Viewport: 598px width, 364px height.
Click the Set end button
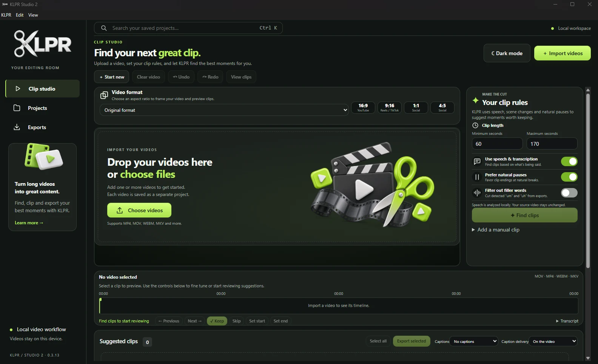coord(281,321)
